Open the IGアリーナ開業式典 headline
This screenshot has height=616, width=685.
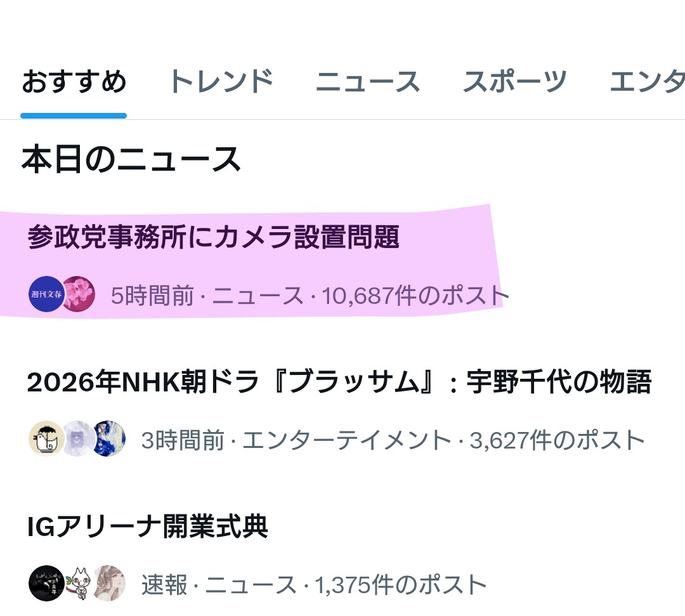coord(148,526)
